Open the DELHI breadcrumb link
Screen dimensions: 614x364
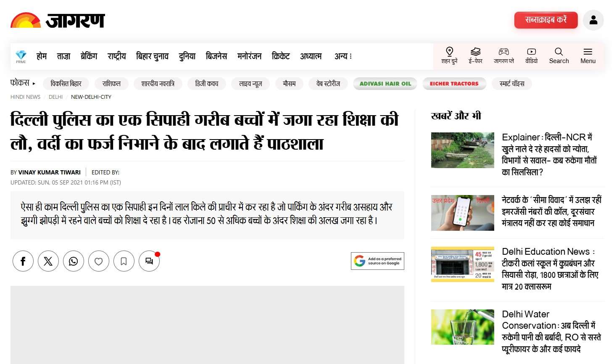pyautogui.click(x=55, y=97)
